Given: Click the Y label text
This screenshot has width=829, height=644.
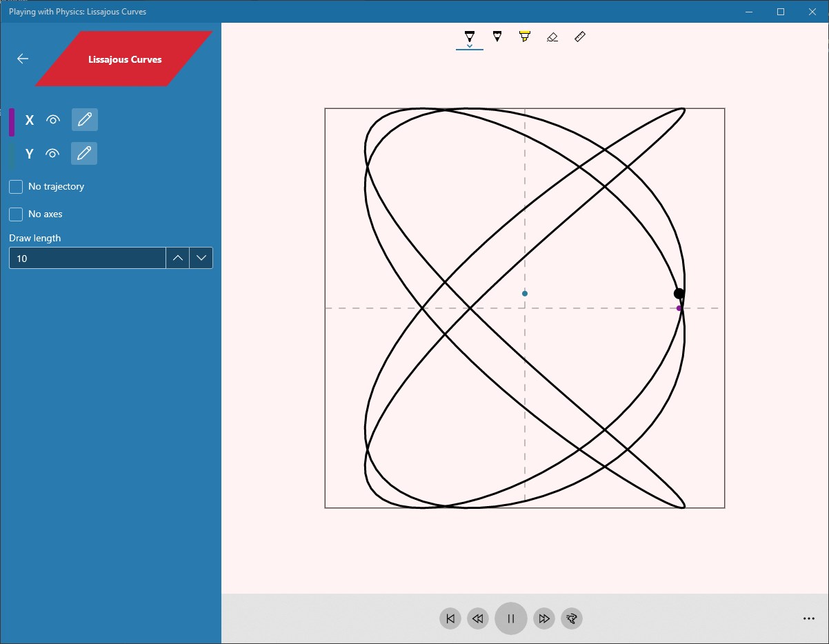Looking at the screenshot, I should (x=30, y=154).
